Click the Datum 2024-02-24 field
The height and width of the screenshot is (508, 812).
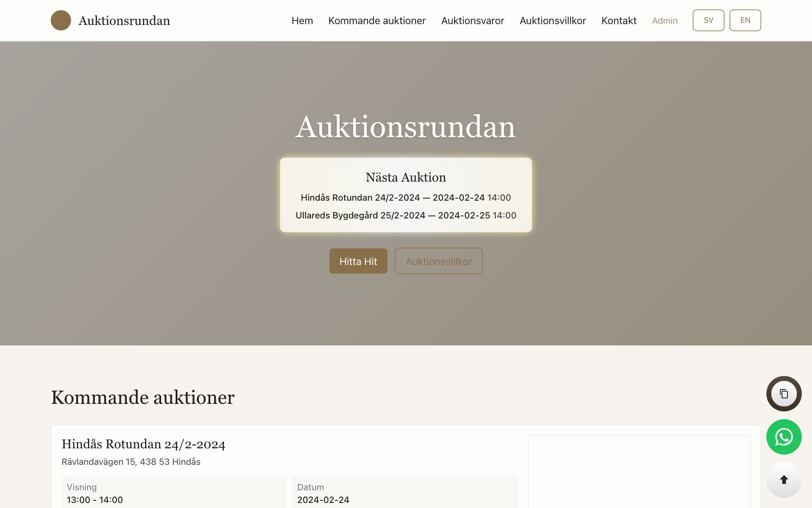pos(404,492)
